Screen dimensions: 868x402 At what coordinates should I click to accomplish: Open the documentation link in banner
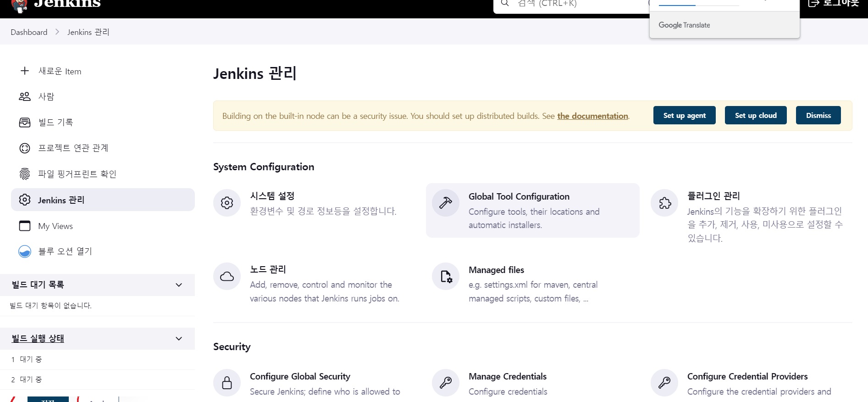pos(592,116)
